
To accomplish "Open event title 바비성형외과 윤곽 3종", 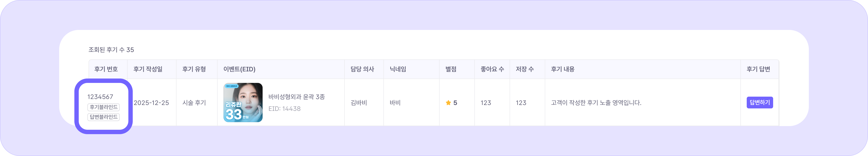I will coord(297,97).
